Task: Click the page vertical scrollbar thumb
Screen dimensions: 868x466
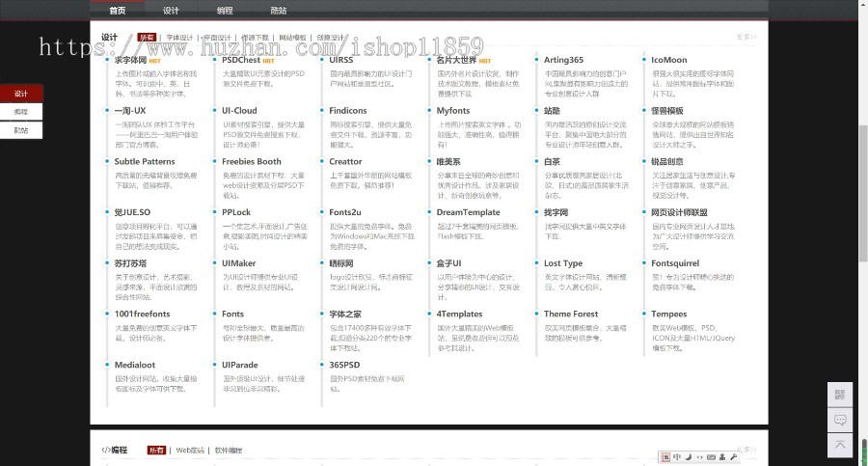Action: point(863,193)
